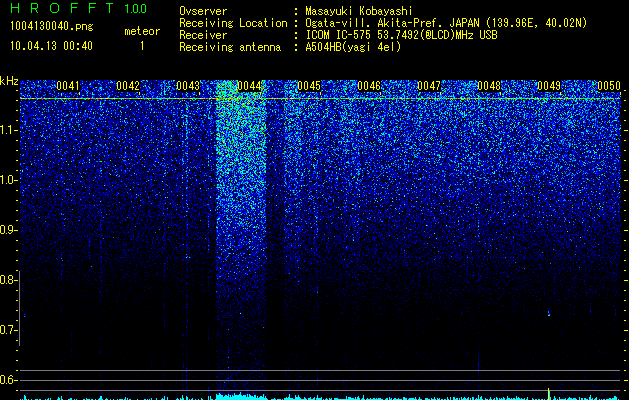The height and width of the screenshot is (400, 629).
Task: Click the timestamp 10.04.13 00:40
Action: (51, 46)
